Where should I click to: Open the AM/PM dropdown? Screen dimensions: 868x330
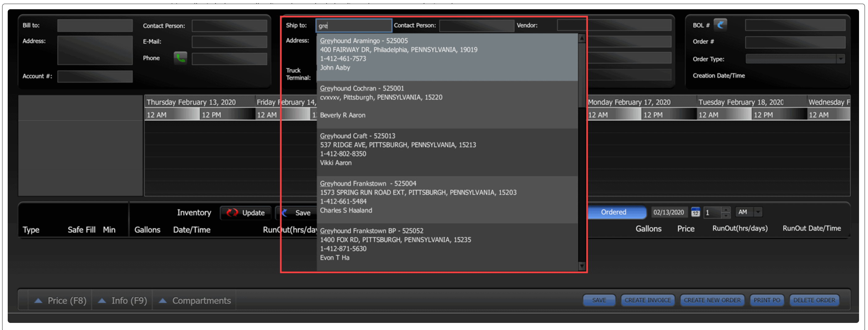[x=758, y=212]
